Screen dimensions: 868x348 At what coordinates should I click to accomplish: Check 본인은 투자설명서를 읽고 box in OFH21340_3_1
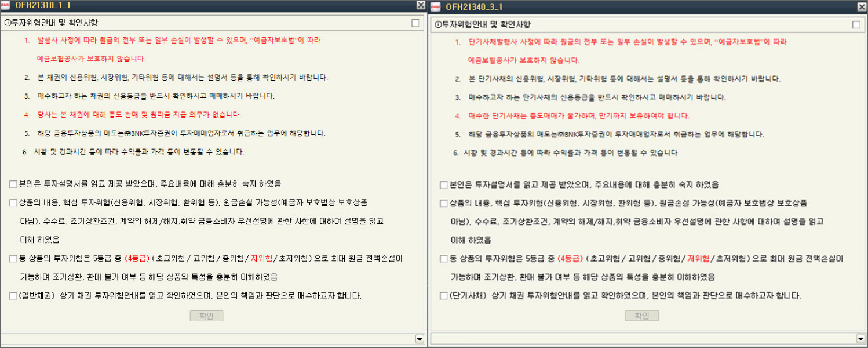(443, 185)
